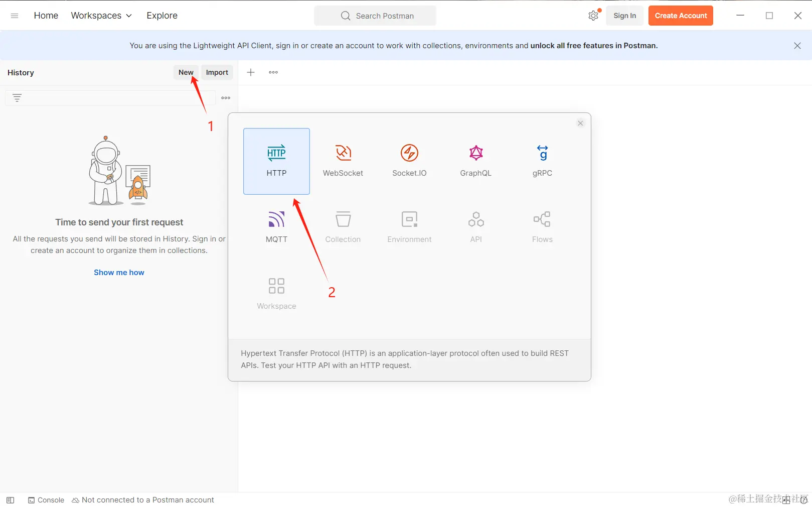Select the HTTP request type
Screen dimensions: 812x507
point(276,161)
